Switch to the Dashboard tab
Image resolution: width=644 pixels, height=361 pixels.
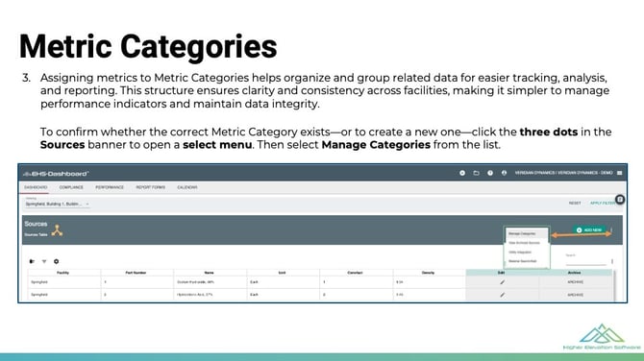(36, 187)
